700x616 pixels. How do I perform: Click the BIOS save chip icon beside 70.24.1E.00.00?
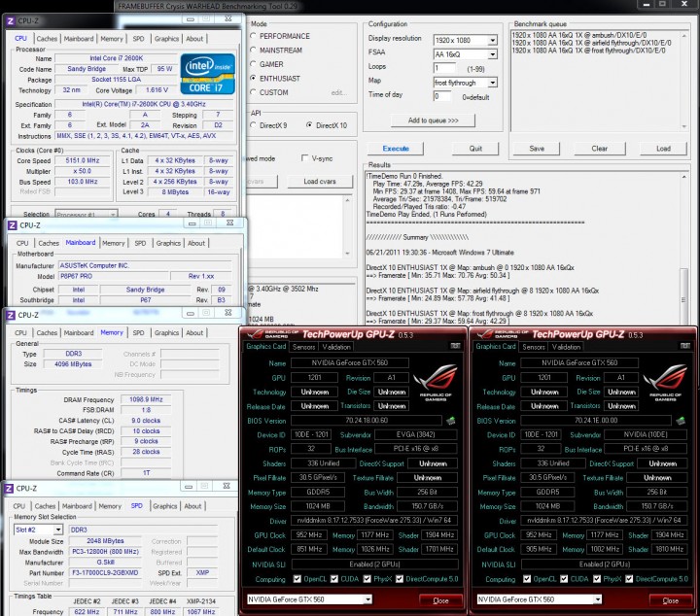tap(681, 420)
